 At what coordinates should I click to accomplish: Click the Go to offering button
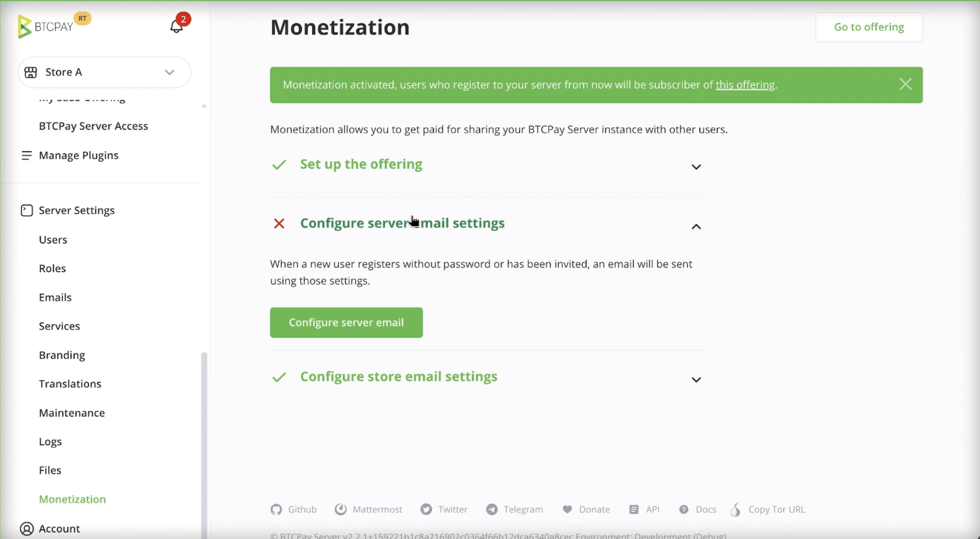tap(869, 27)
